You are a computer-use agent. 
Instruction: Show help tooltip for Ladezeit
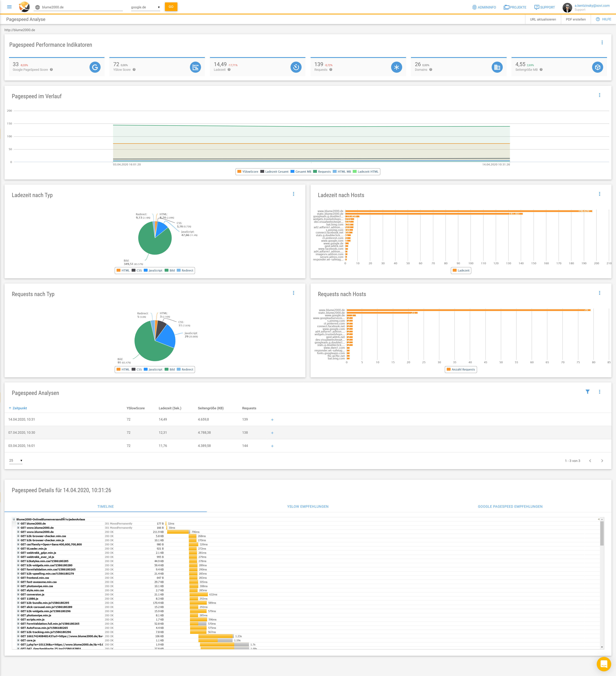[229, 70]
